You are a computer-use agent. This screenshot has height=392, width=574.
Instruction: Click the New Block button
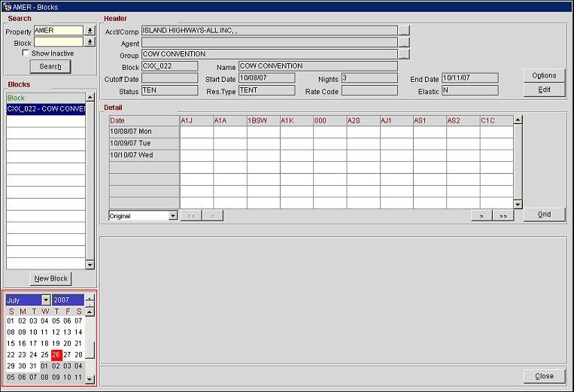[51, 278]
